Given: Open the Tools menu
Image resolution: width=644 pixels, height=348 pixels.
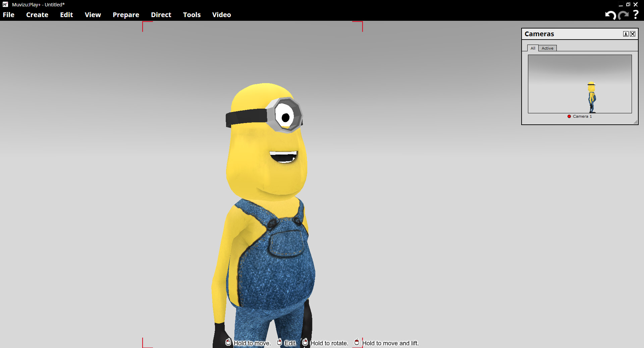Looking at the screenshot, I should click(192, 15).
